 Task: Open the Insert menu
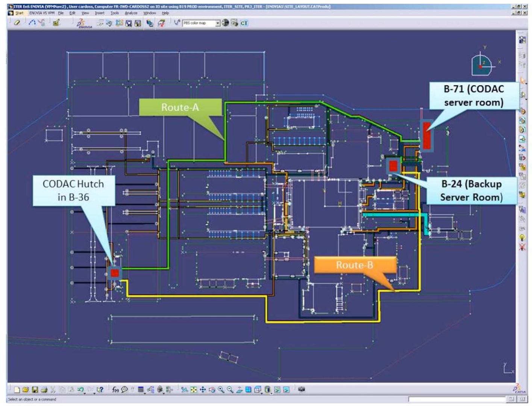coord(99,13)
